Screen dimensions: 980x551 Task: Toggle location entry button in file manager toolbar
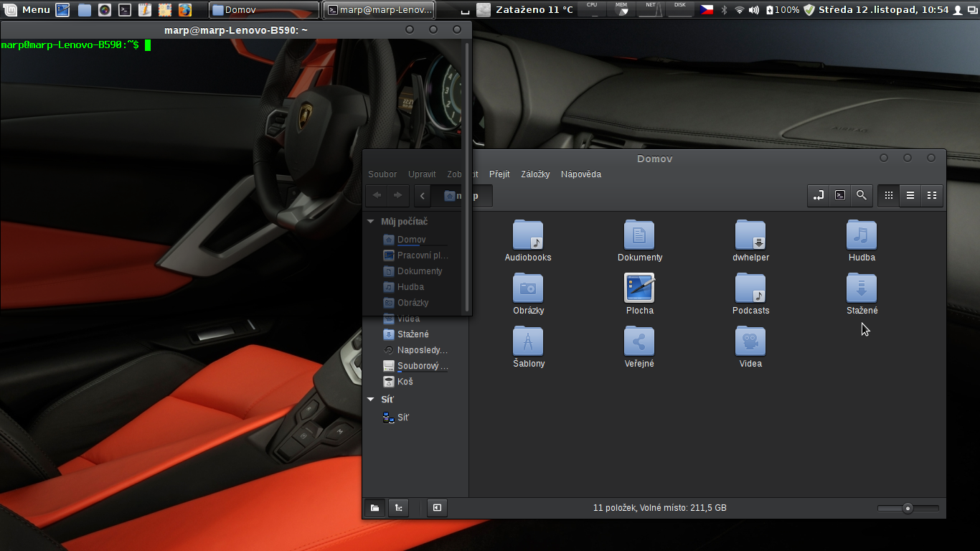pyautogui.click(x=818, y=195)
